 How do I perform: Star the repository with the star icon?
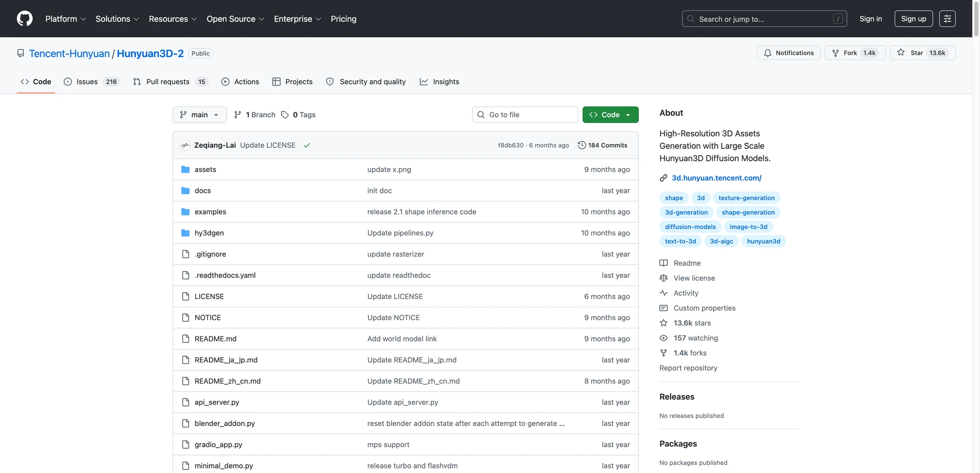click(901, 53)
